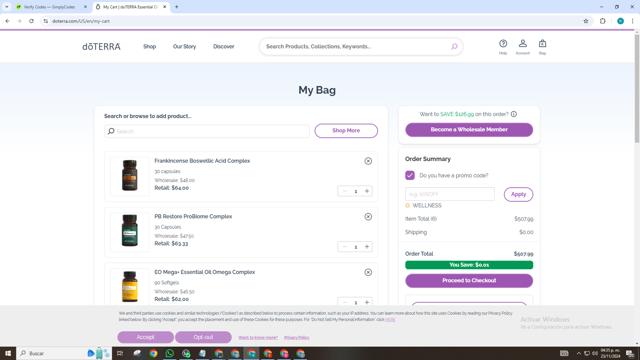Open the Privacy Policy link in banner

pos(297,338)
